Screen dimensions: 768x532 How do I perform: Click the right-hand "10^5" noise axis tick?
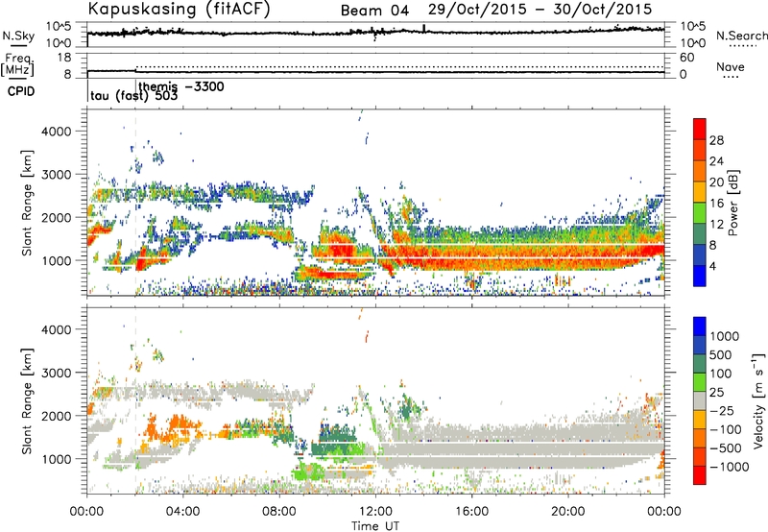point(693,27)
